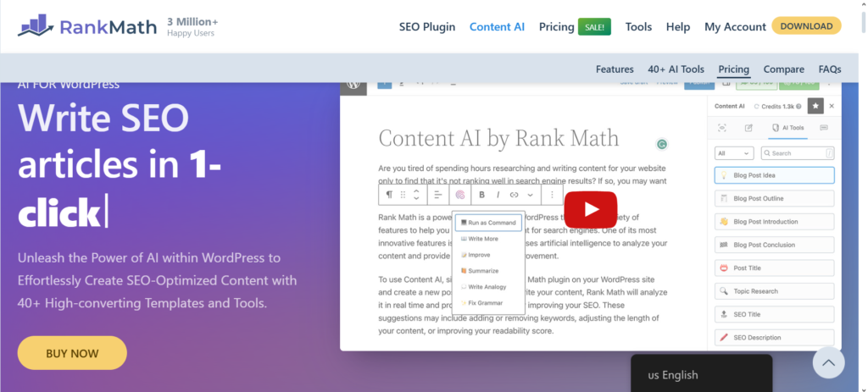Viewport: 868px width, 392px height.
Task: Click the SEO Description pencil icon
Action: coord(723,337)
